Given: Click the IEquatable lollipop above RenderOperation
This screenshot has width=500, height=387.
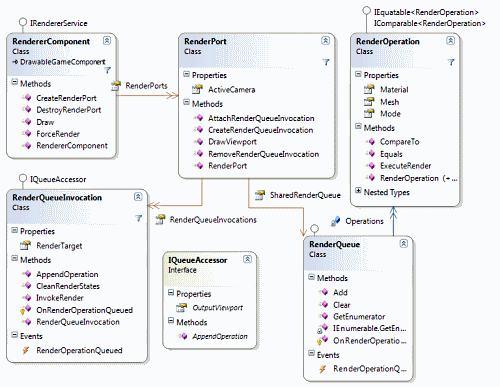Looking at the screenshot, I should pos(366,11).
